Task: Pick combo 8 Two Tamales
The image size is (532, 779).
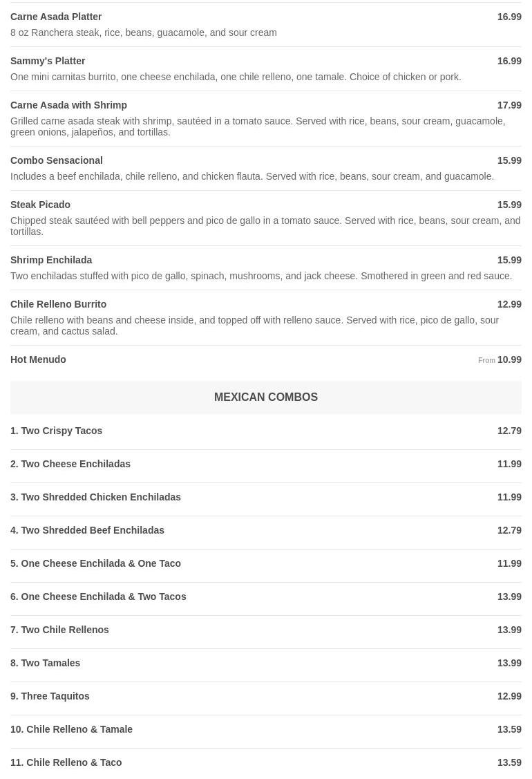Action: [46, 663]
